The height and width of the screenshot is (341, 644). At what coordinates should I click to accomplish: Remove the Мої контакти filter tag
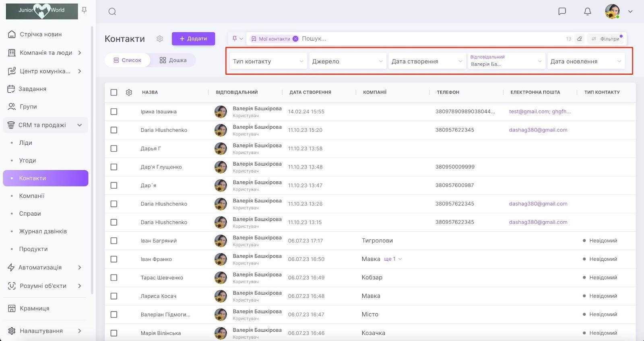tap(295, 39)
